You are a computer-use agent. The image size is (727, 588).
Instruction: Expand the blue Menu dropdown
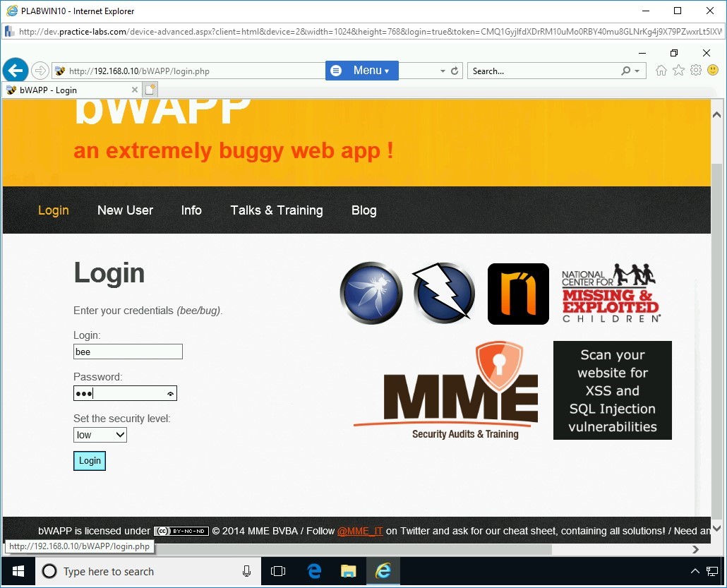362,71
